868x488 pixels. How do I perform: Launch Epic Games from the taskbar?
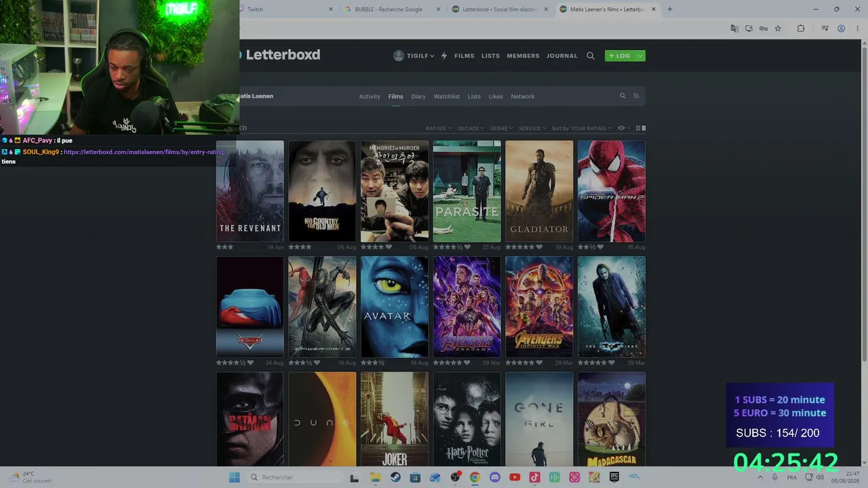(614, 477)
